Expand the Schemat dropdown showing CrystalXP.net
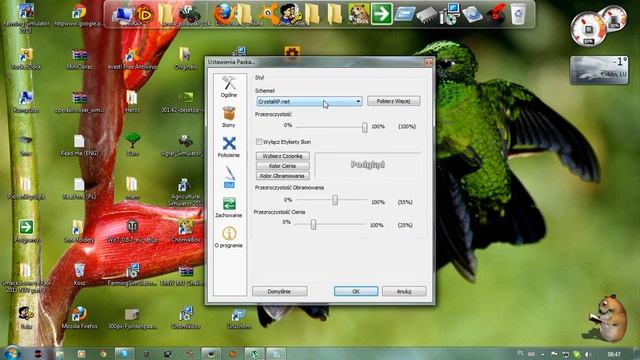 pos(309,101)
